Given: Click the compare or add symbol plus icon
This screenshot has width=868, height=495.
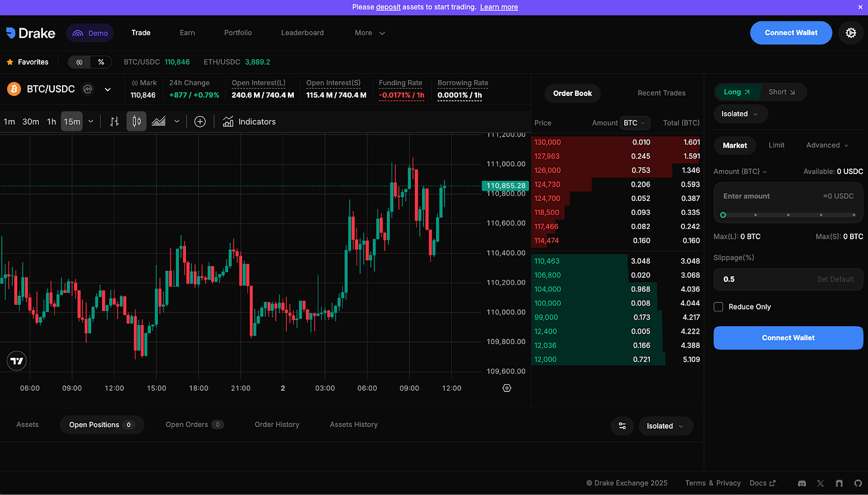Looking at the screenshot, I should click(200, 122).
